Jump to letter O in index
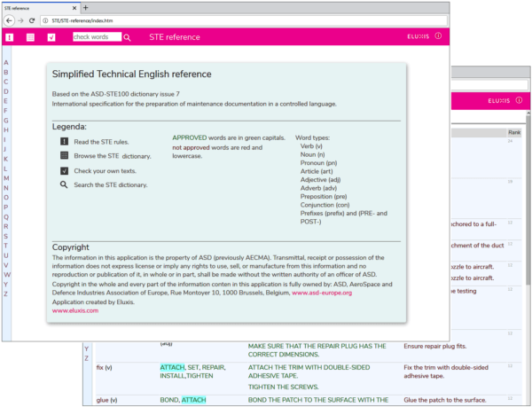The image size is (532, 407). [x=6, y=198]
